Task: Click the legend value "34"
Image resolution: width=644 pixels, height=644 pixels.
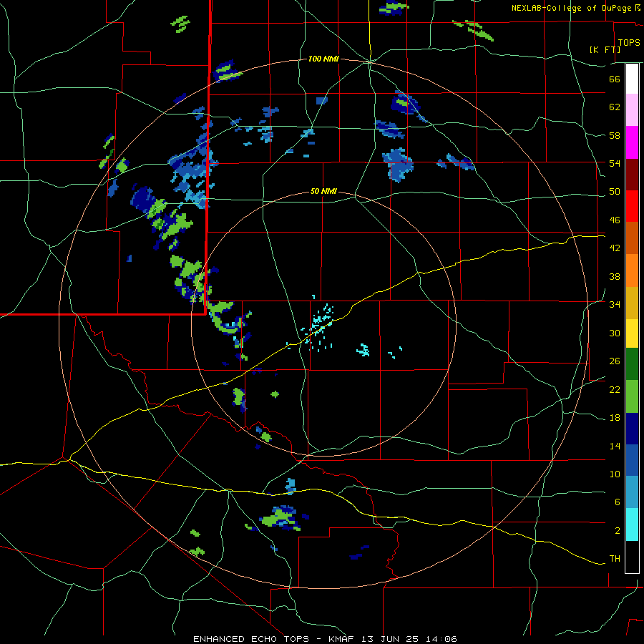Action: tap(615, 305)
